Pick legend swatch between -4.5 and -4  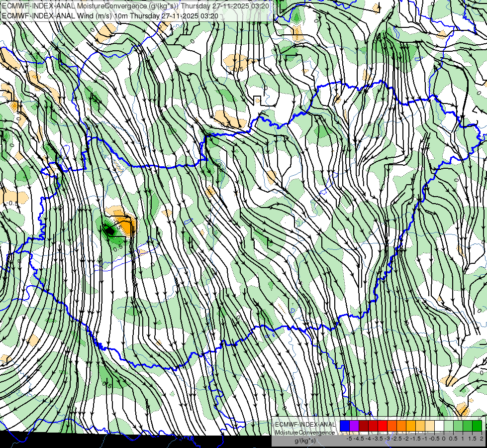click(364, 426)
